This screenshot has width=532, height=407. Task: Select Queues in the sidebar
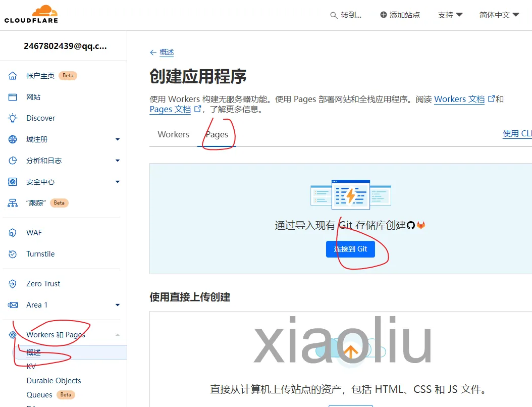click(x=39, y=395)
